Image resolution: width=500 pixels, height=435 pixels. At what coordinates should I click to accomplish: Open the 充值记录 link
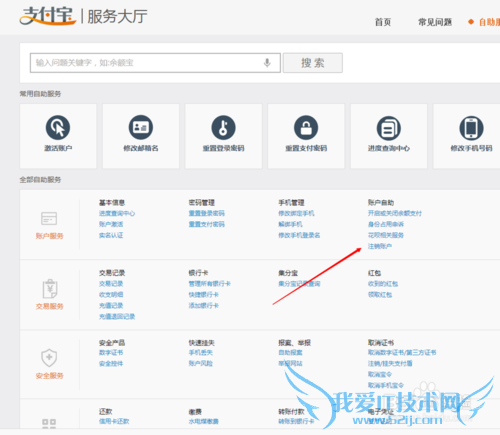(x=111, y=306)
